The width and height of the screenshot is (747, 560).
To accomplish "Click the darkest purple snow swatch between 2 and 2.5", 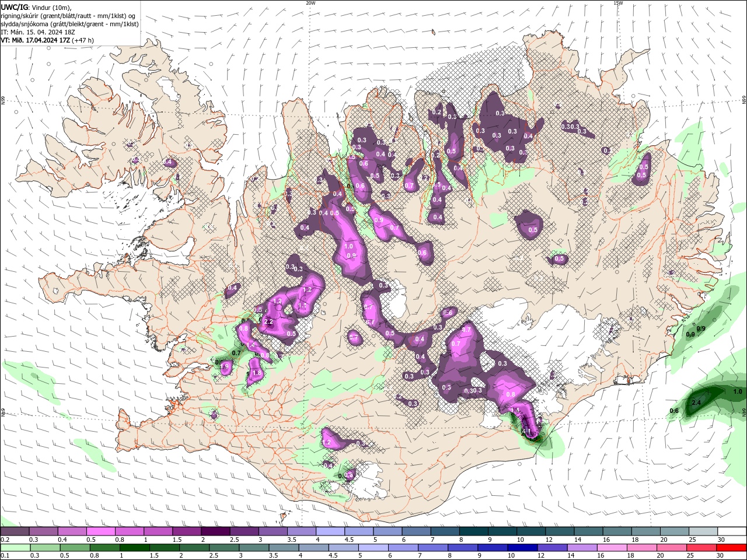I will (215, 531).
